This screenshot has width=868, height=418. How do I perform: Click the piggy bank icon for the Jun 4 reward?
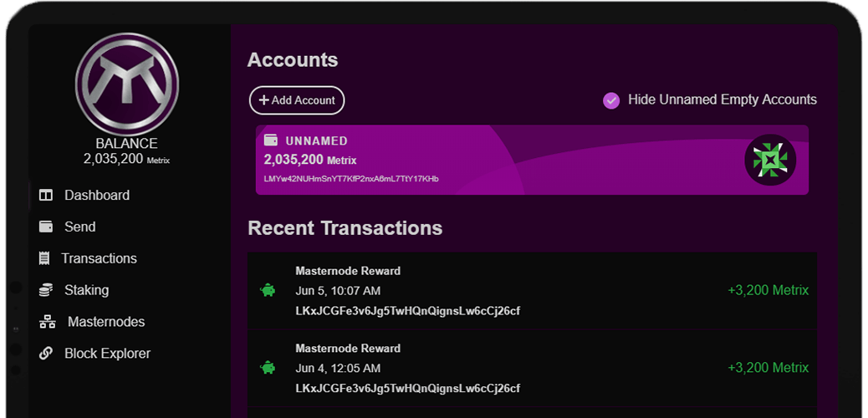coord(268,368)
